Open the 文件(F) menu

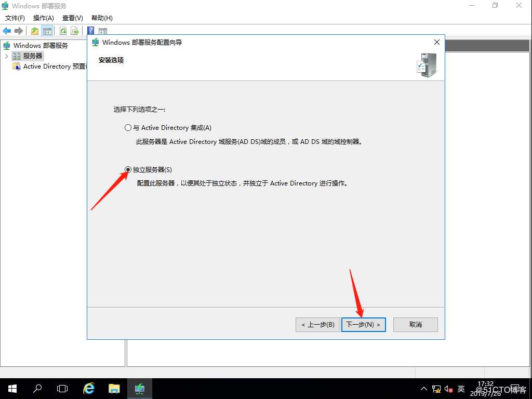point(15,18)
